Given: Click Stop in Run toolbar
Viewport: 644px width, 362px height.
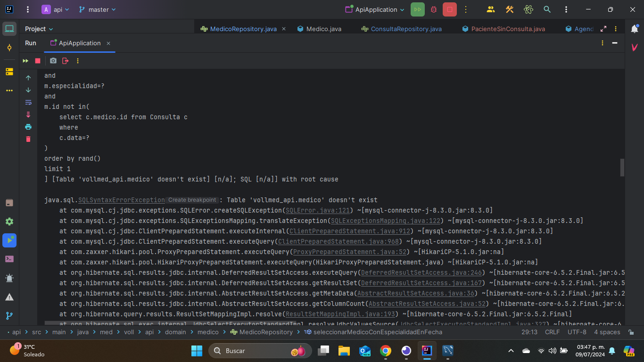Looking at the screenshot, I should click(38, 61).
